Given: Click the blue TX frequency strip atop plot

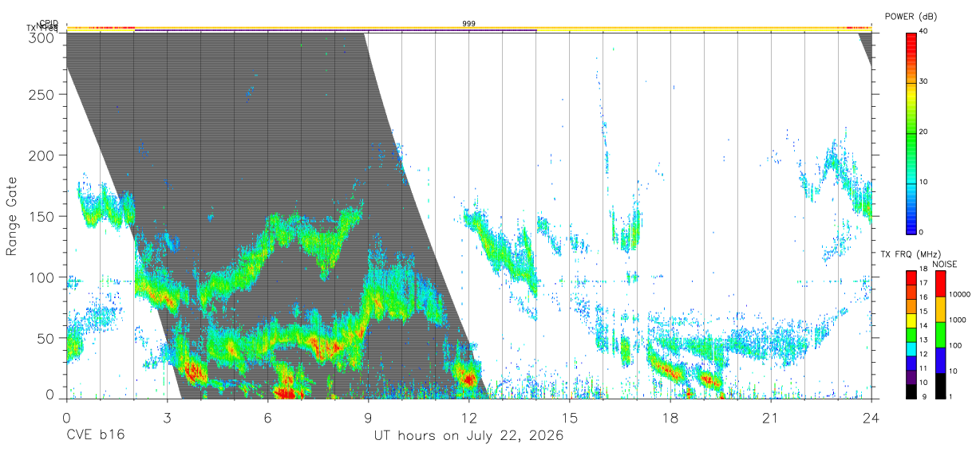Looking at the screenshot, I should click(335, 30).
